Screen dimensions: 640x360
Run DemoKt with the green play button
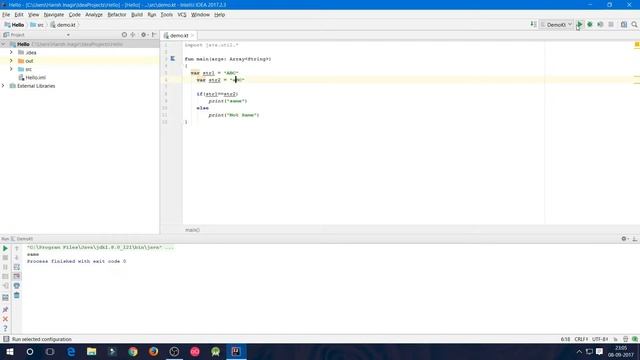[x=579, y=24]
